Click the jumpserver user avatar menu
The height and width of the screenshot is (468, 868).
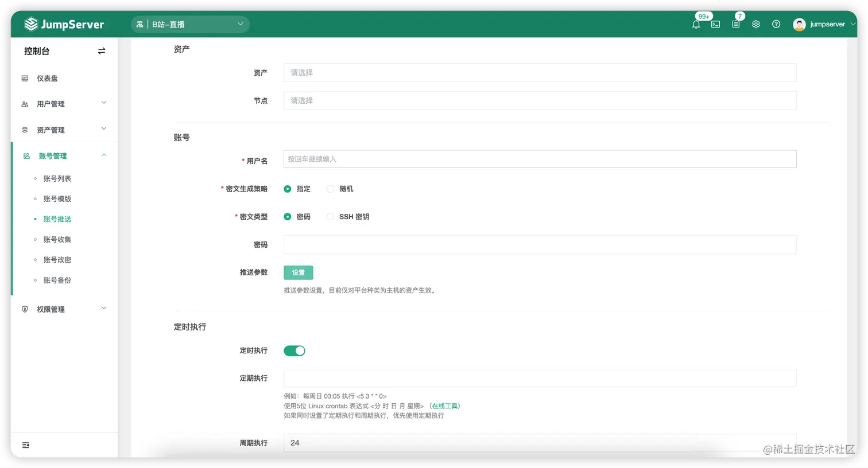point(799,24)
